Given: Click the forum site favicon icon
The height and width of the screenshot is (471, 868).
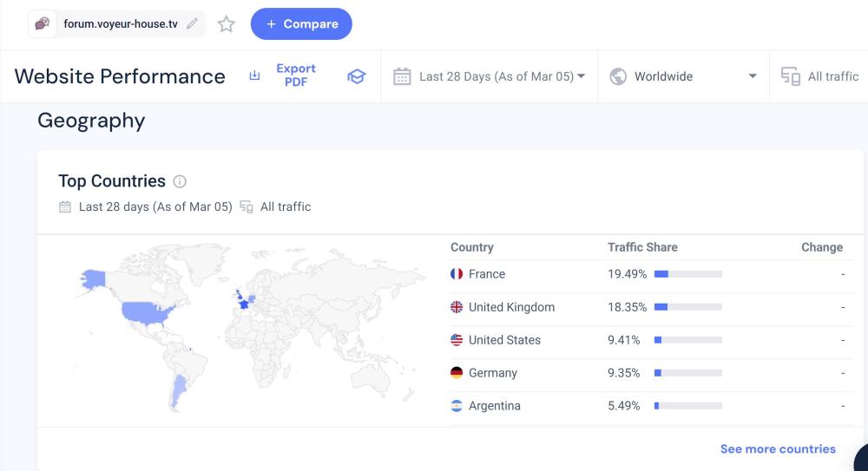Looking at the screenshot, I should (43, 24).
